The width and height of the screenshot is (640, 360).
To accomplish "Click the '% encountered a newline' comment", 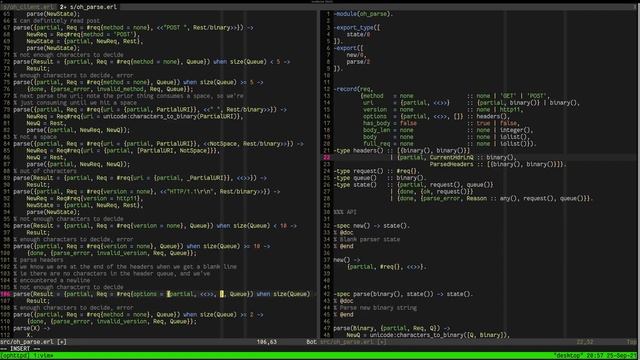I will coord(52,280).
